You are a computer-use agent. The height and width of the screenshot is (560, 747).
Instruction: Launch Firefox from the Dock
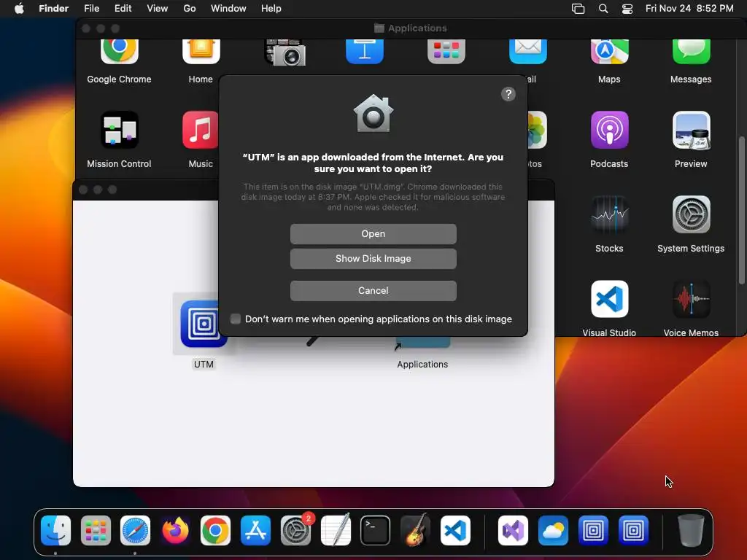(175, 531)
